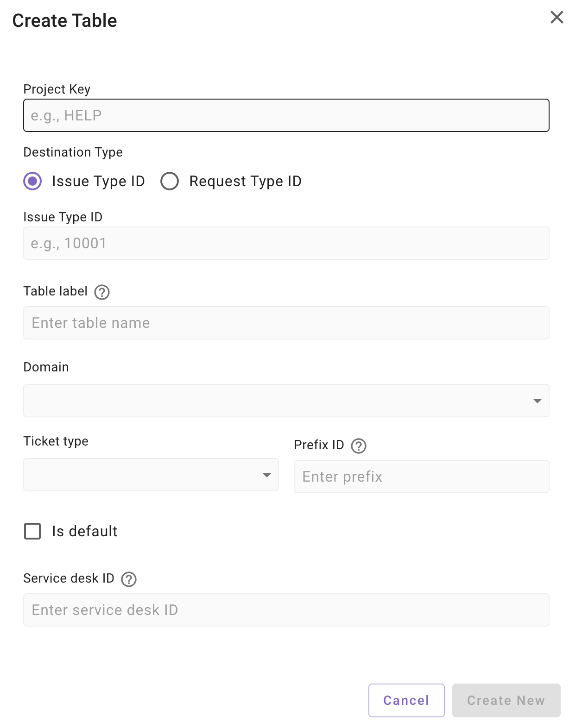Click into the Enter prefix field

(x=421, y=477)
